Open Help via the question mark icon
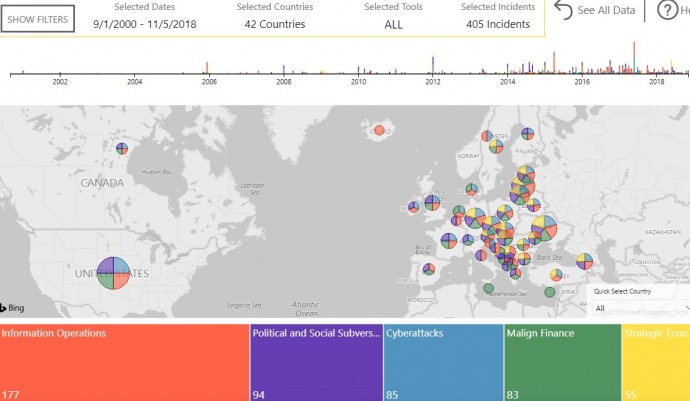The width and height of the screenshot is (690, 401). point(667,11)
